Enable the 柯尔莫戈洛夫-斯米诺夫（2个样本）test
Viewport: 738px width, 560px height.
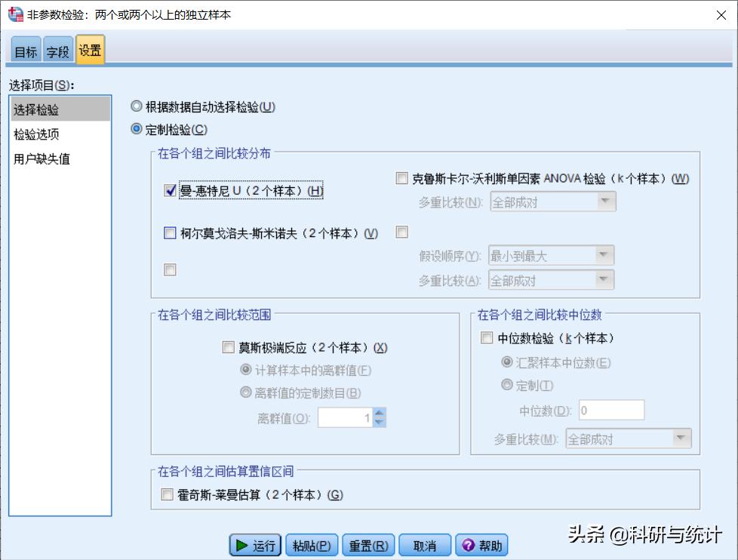(170, 233)
